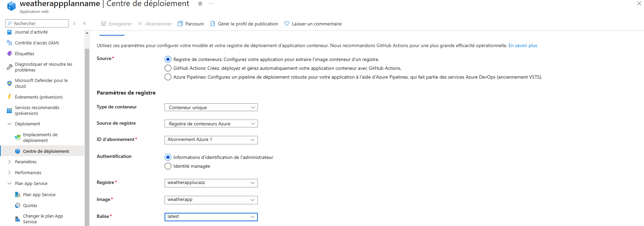Click the Paramètres de registre heading

[126, 93]
